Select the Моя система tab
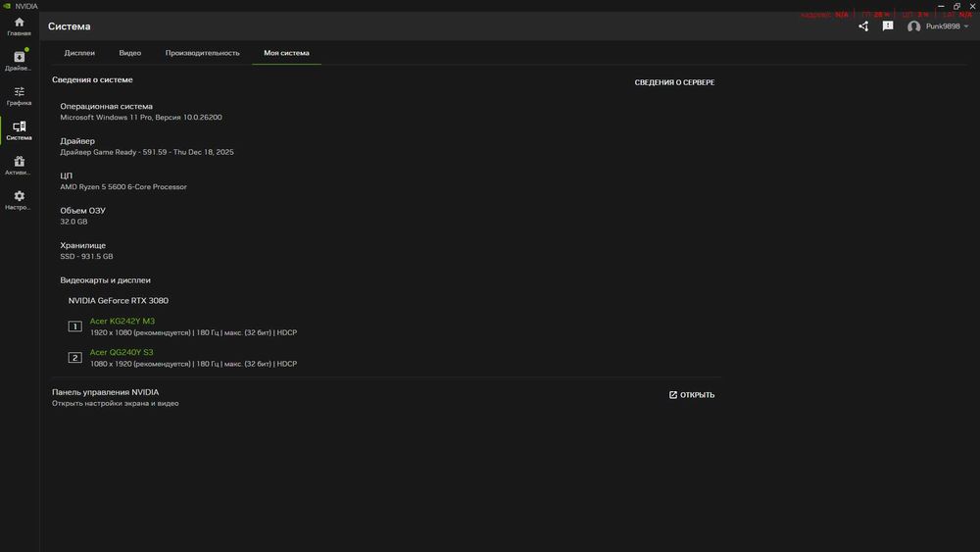Screen dimensions: 980x552 (286, 53)
